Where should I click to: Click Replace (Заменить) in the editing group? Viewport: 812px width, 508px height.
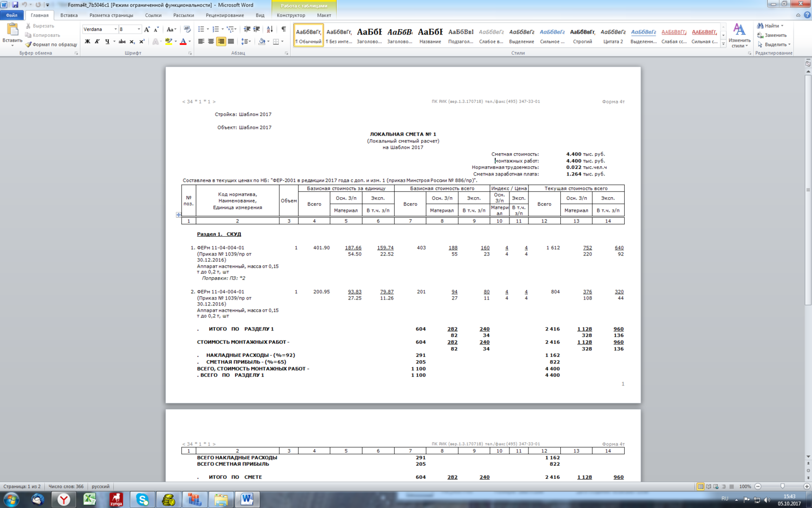pyautogui.click(x=772, y=35)
